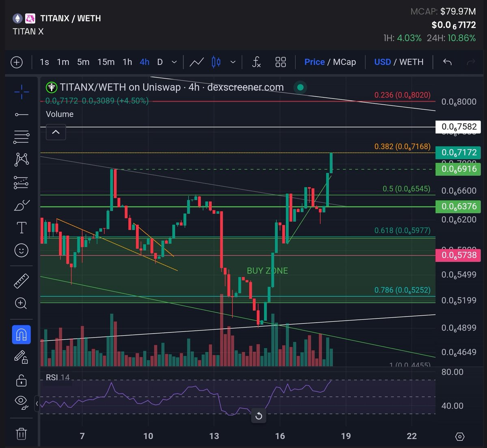Switch chart to MCap mode

345,62
